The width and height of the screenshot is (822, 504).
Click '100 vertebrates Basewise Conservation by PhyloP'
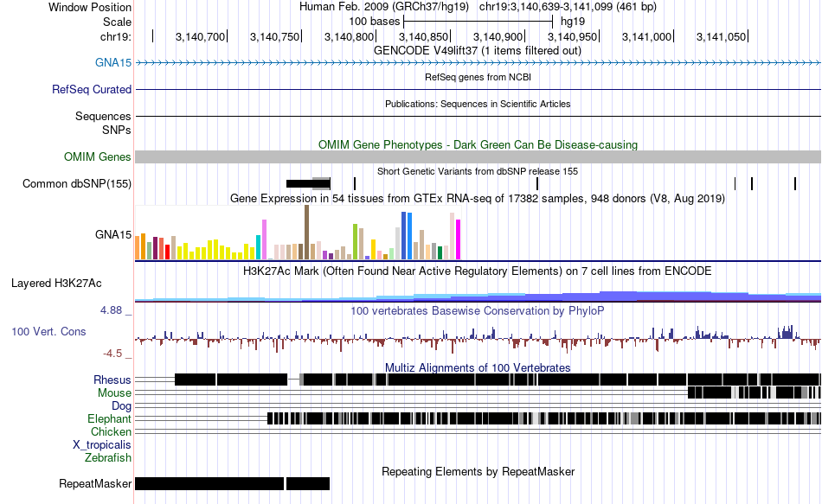[x=478, y=310]
